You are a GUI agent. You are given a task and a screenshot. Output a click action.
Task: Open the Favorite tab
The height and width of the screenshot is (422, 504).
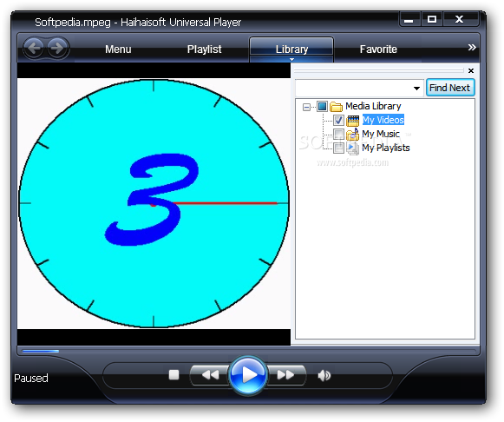pyautogui.click(x=378, y=49)
